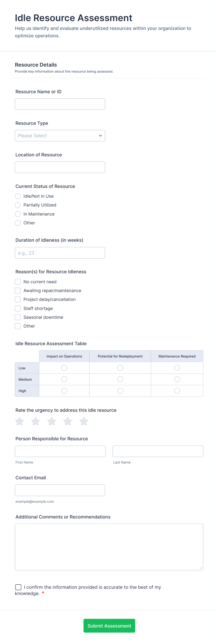The height and width of the screenshot is (644, 216).
Task: Select the third urgency star
Action: click(52, 421)
